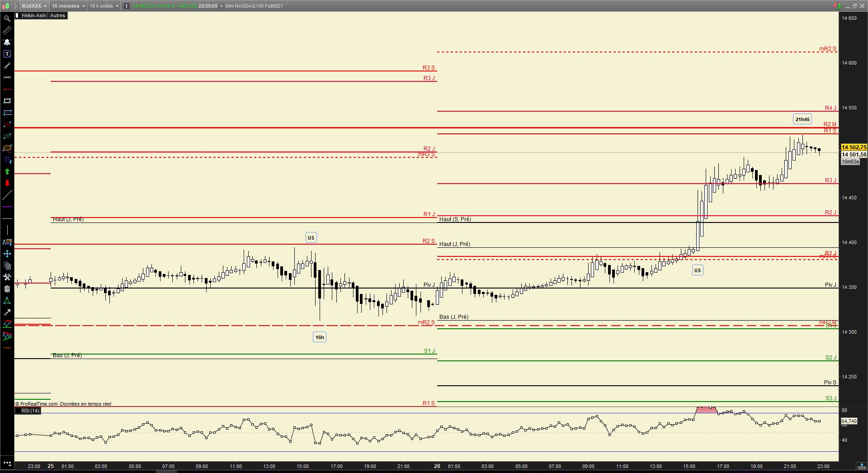Screen dimensions: 868x473
Task: Open the 15 minutes timeframe dropdown
Action: 68,6
